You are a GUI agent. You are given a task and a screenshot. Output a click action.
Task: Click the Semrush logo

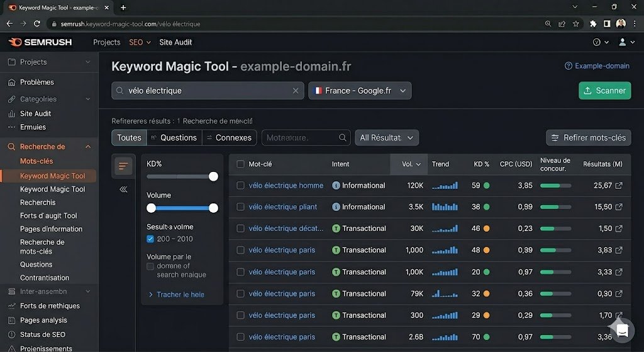pyautogui.click(x=40, y=42)
